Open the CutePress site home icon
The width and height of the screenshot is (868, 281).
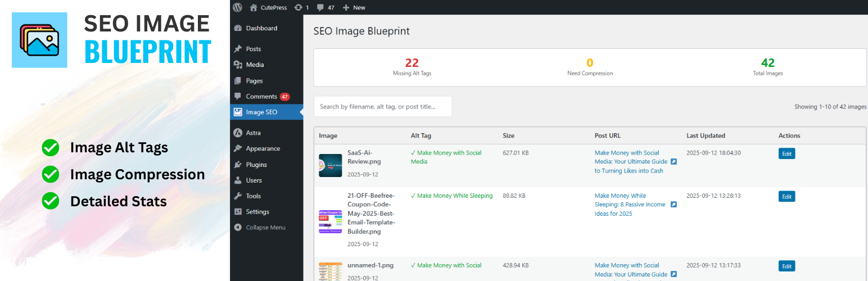point(254,7)
